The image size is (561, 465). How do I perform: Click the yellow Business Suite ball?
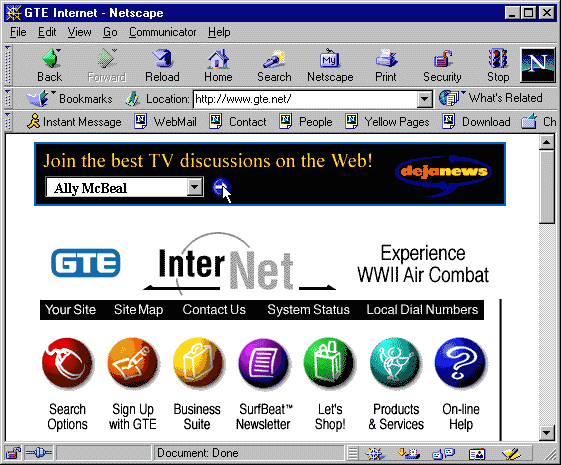(x=198, y=363)
